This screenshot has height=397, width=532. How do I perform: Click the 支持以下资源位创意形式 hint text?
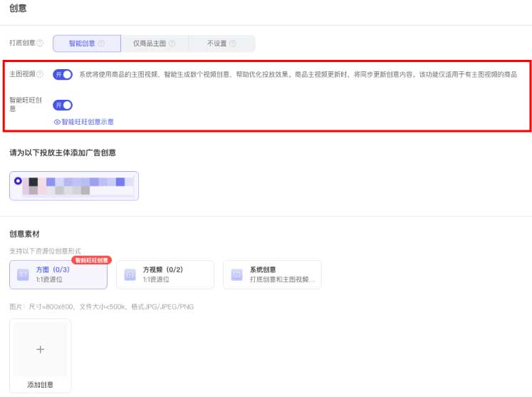pos(45,251)
